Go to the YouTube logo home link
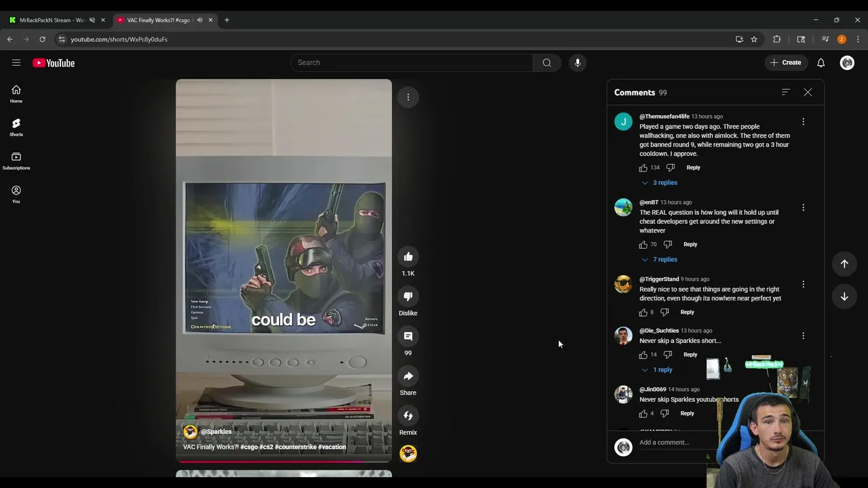The width and height of the screenshot is (868, 488). [x=54, y=63]
